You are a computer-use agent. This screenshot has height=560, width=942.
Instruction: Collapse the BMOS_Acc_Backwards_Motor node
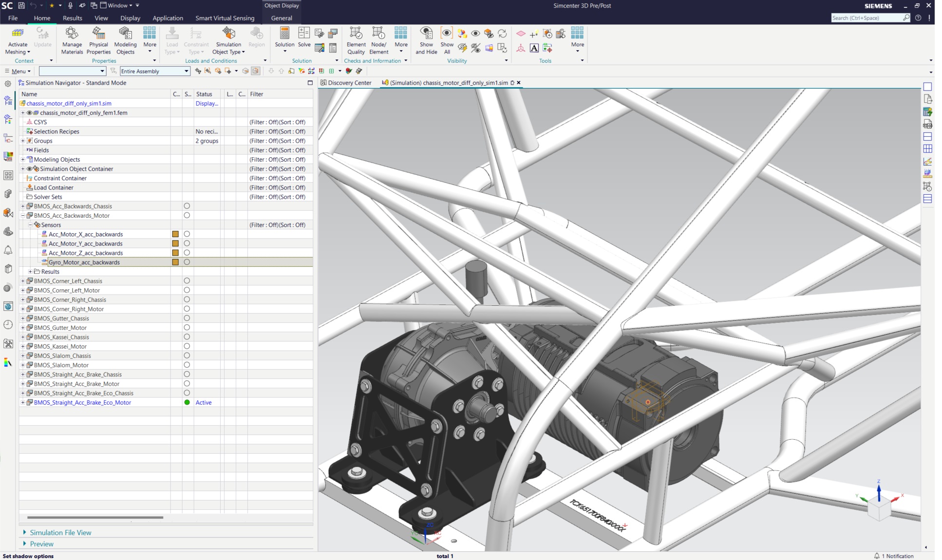point(23,216)
